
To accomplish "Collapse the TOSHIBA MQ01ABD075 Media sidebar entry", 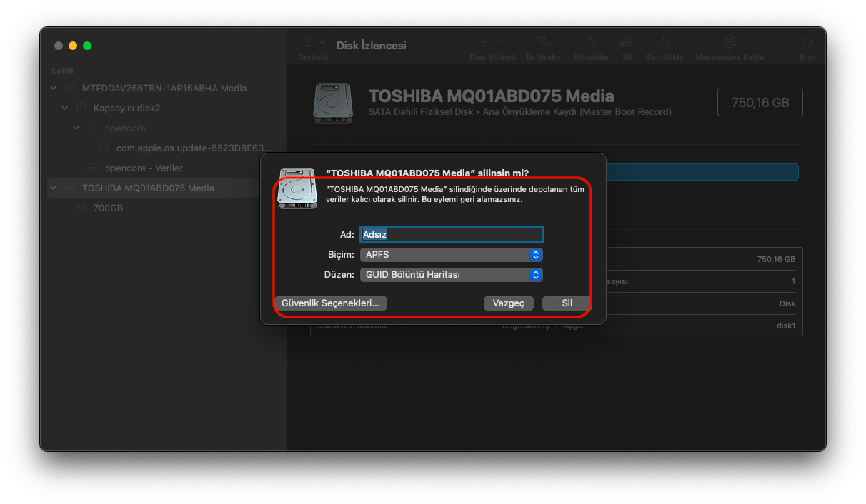I will pyautogui.click(x=54, y=188).
